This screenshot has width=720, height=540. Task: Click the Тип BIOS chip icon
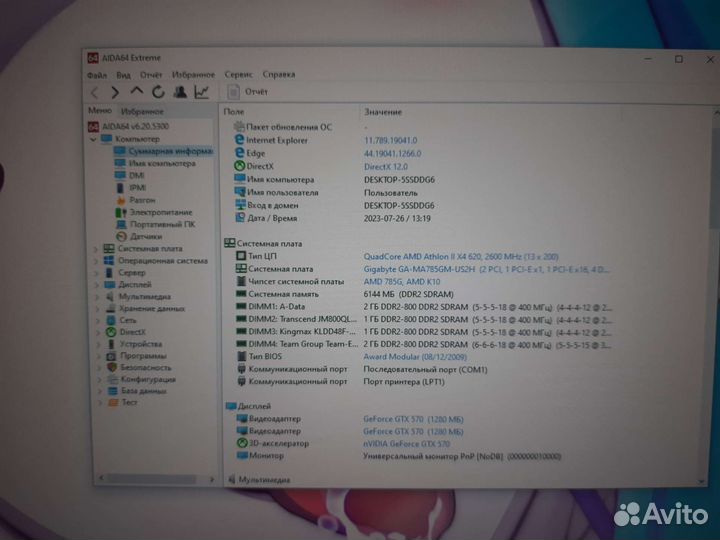click(242, 356)
